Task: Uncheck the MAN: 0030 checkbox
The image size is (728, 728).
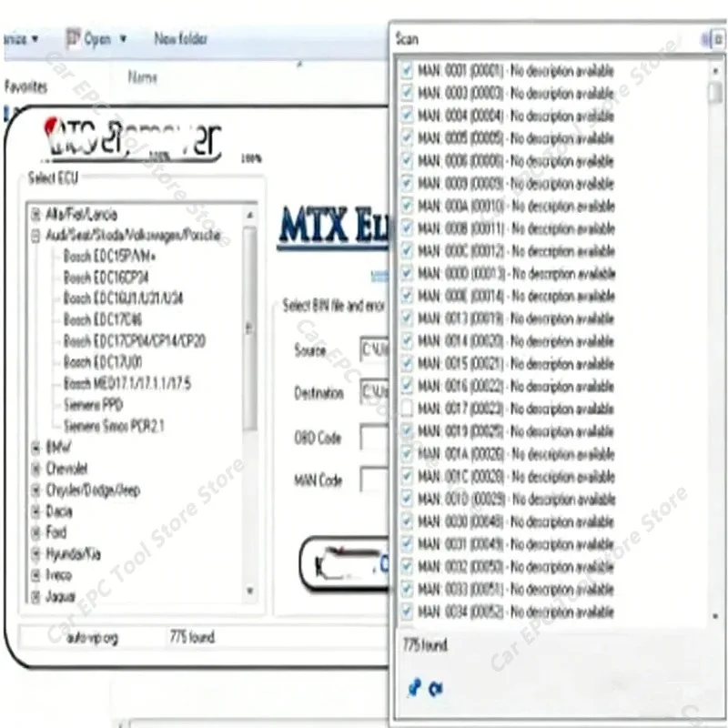Action: pos(407,521)
